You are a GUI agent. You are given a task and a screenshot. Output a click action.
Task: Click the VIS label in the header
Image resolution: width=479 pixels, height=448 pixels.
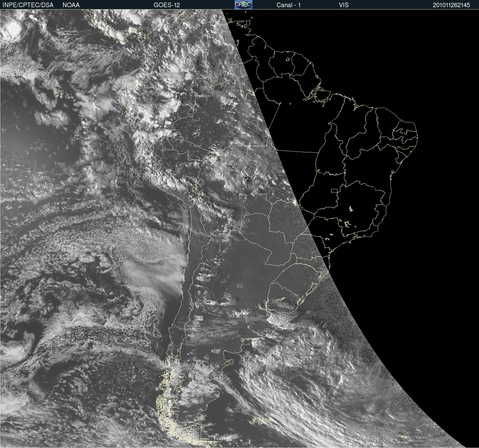(344, 5)
